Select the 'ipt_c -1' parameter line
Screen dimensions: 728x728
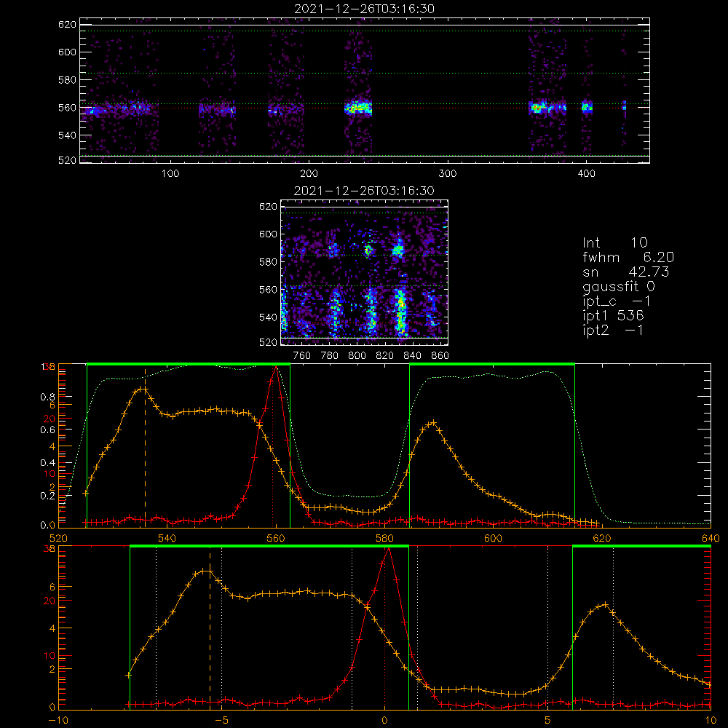tap(617, 301)
